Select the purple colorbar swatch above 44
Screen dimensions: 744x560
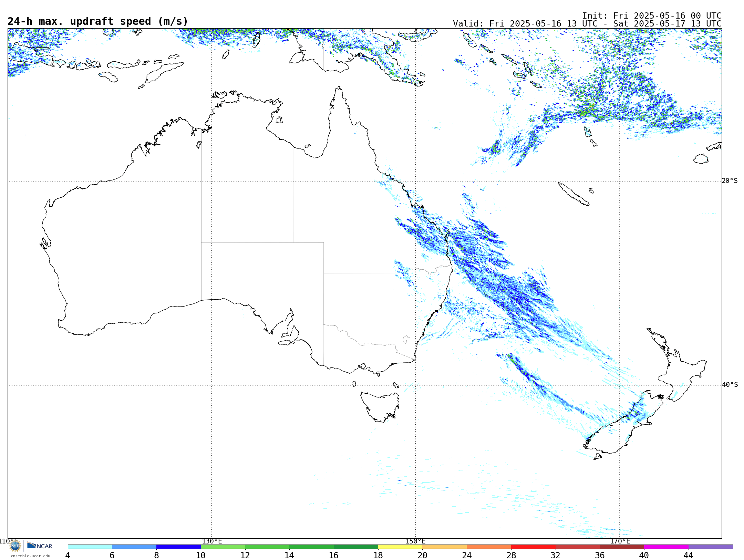(711, 547)
